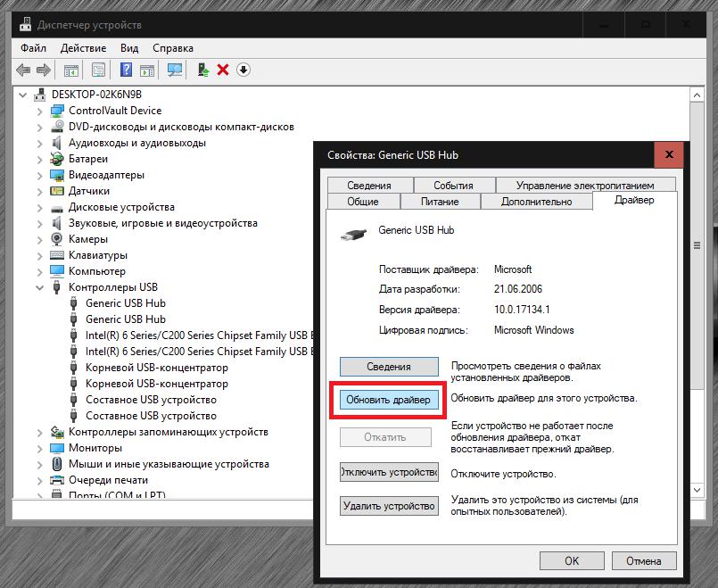Open Properties toolbar icon
718x588 pixels.
(x=98, y=70)
